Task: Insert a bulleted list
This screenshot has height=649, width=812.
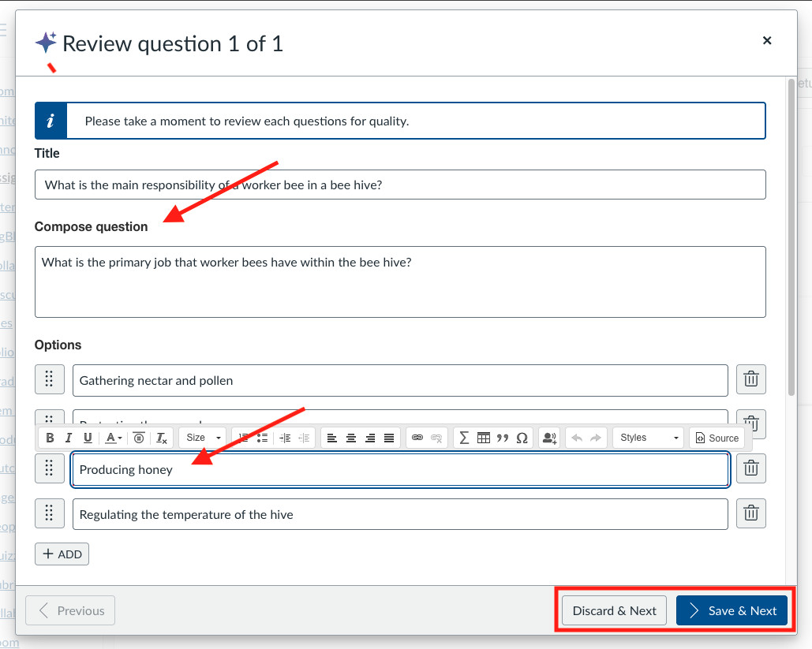Action: [x=263, y=438]
